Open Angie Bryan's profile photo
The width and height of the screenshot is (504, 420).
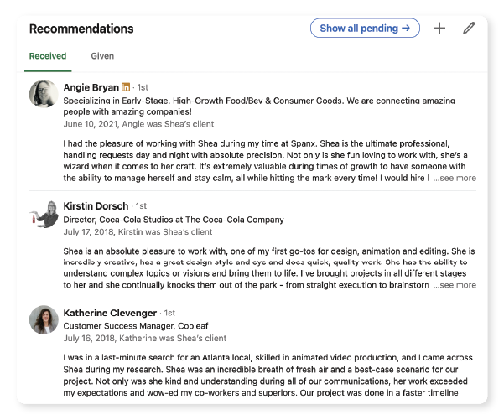tap(44, 94)
